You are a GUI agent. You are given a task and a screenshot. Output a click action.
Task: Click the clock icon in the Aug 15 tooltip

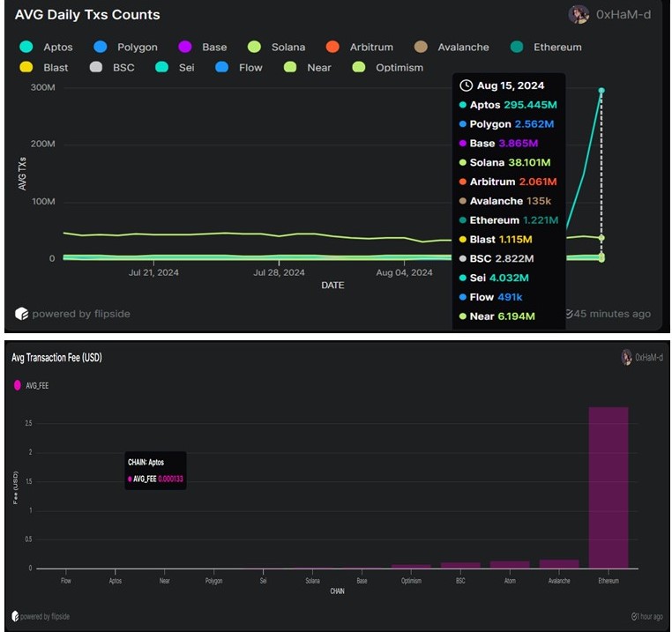[x=466, y=86]
